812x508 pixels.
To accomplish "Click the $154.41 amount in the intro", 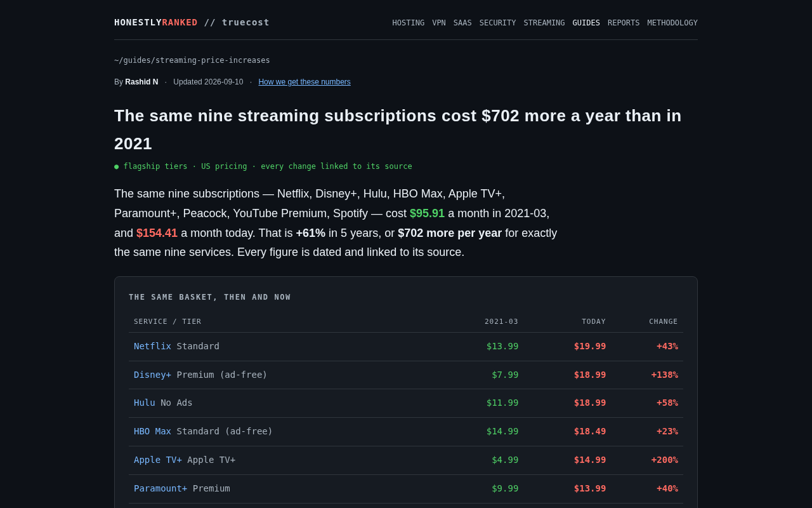I will 157,233.
